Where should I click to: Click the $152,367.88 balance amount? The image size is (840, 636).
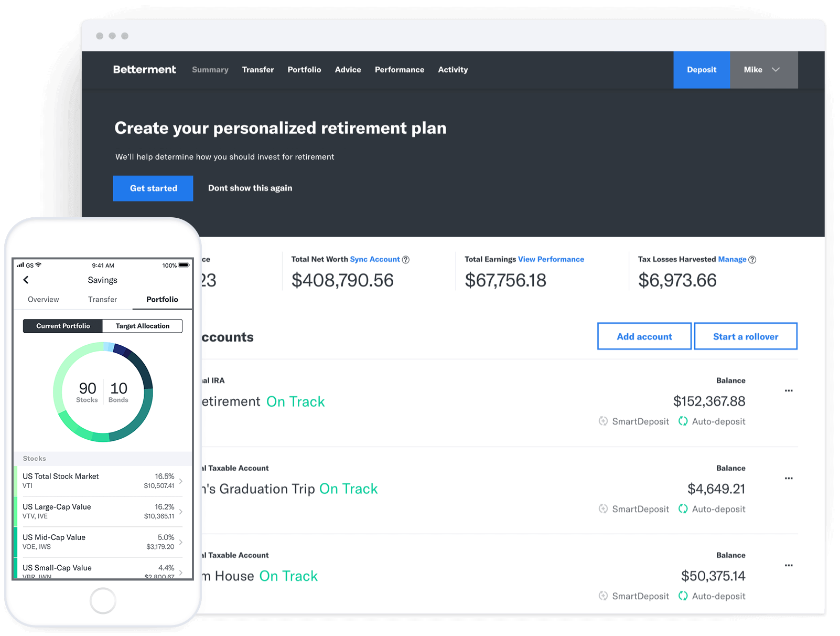pos(709,401)
